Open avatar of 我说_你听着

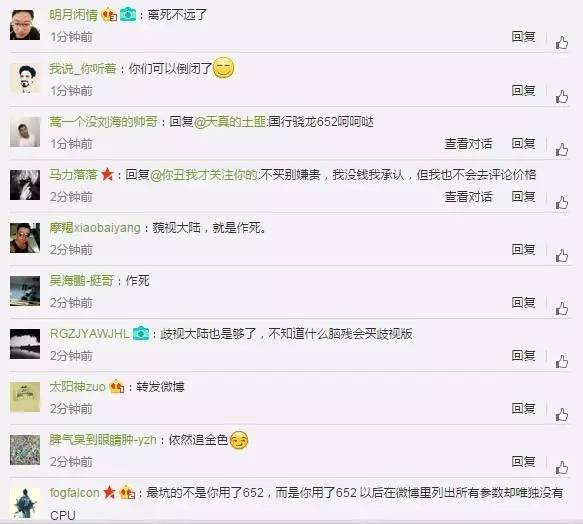(25, 78)
